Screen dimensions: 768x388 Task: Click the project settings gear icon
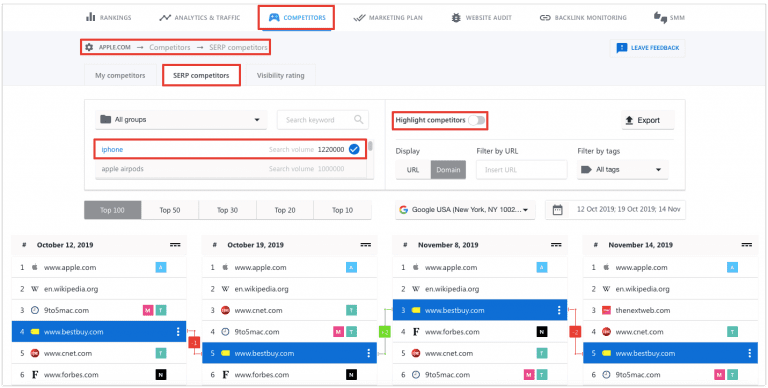[89, 48]
